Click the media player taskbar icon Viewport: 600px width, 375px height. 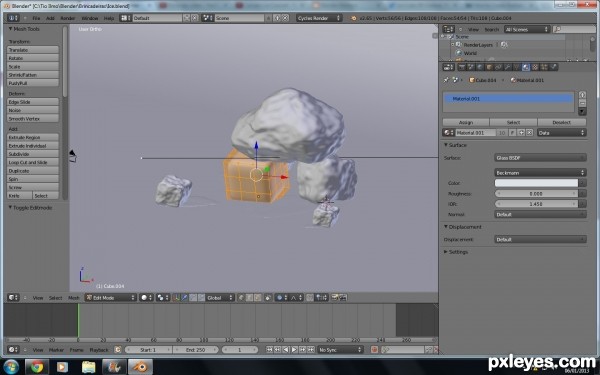tap(62, 367)
